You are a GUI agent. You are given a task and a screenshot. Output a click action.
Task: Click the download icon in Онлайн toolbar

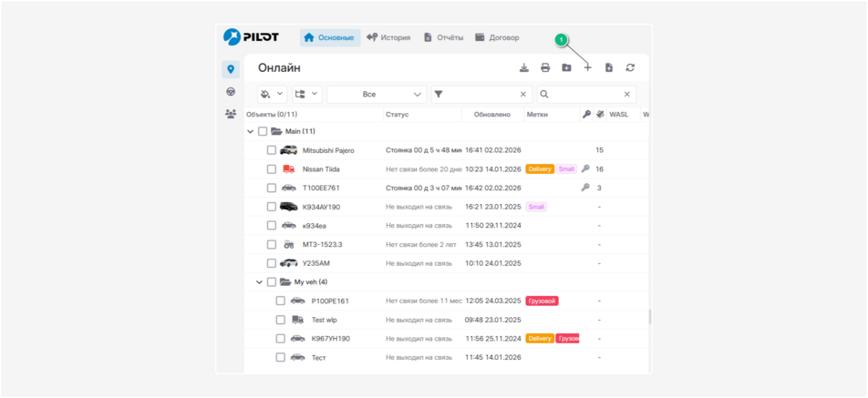tap(524, 68)
